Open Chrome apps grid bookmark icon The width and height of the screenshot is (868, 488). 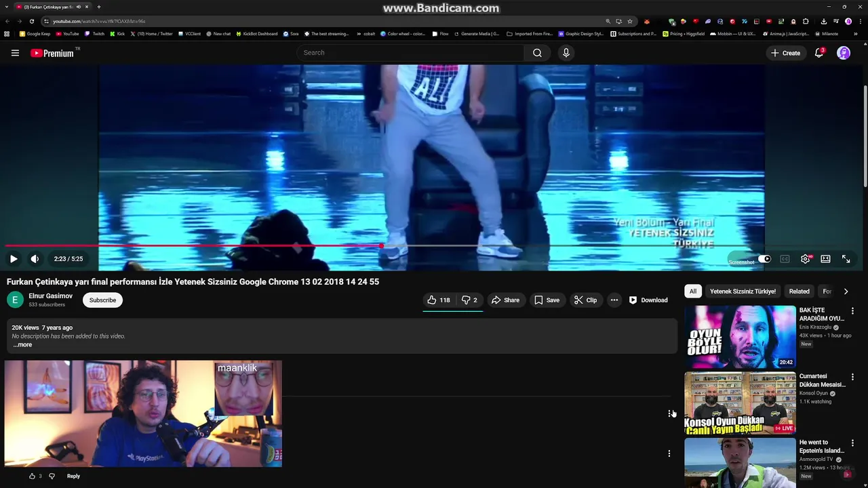(7, 34)
